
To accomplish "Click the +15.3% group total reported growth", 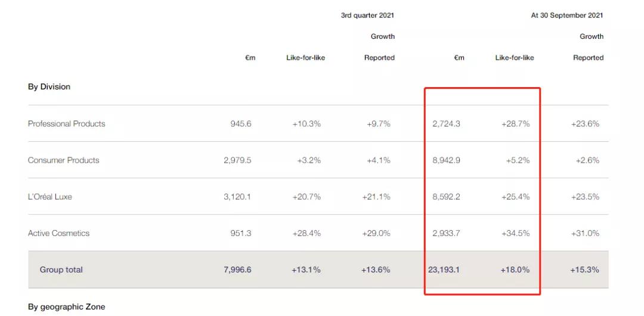I will pos(584,269).
